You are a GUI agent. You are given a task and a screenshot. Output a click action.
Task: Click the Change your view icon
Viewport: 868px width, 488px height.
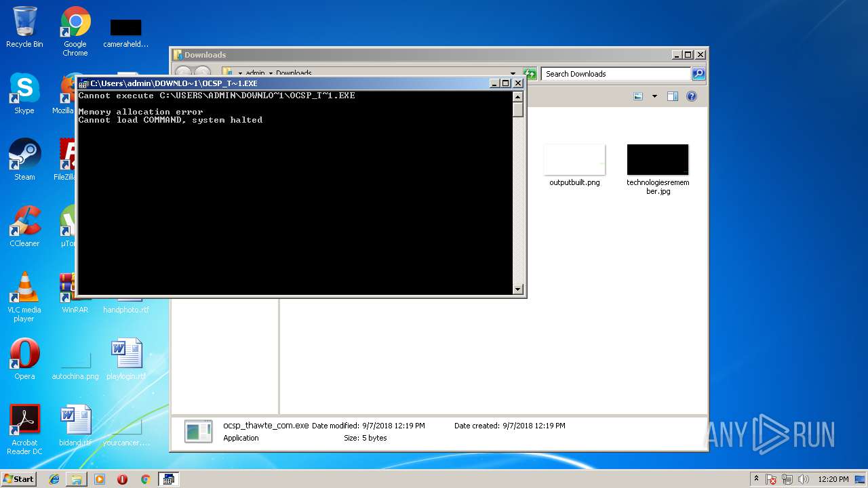(638, 96)
